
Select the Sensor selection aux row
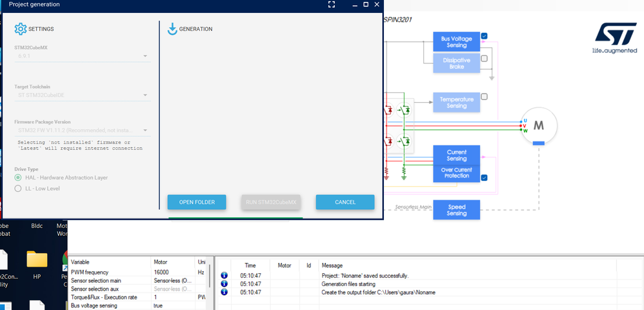point(138,289)
